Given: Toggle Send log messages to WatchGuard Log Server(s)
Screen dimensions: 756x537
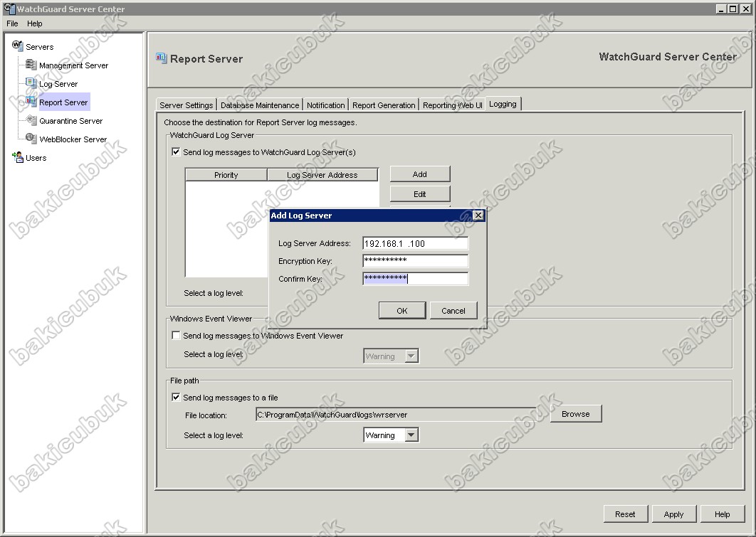Looking at the screenshot, I should 176,152.
